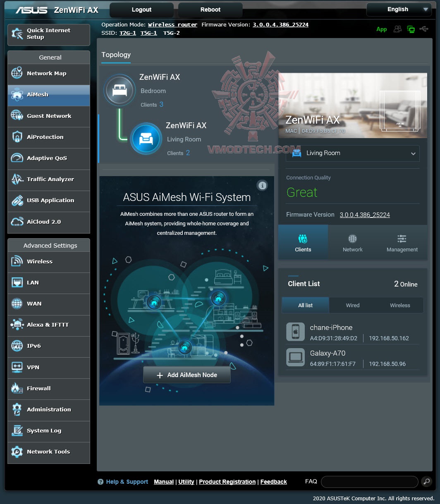Switch to the Management tab
The width and height of the screenshot is (440, 504).
point(402,242)
